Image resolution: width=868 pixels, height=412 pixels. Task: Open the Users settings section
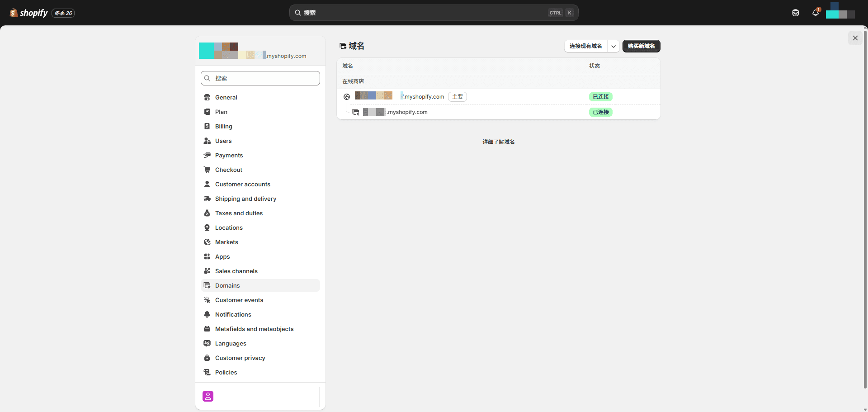(223, 141)
